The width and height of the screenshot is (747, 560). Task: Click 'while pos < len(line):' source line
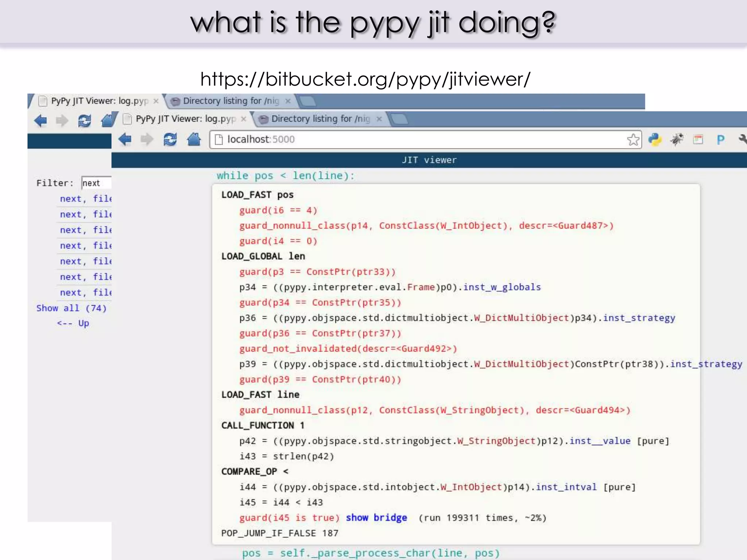tap(286, 176)
